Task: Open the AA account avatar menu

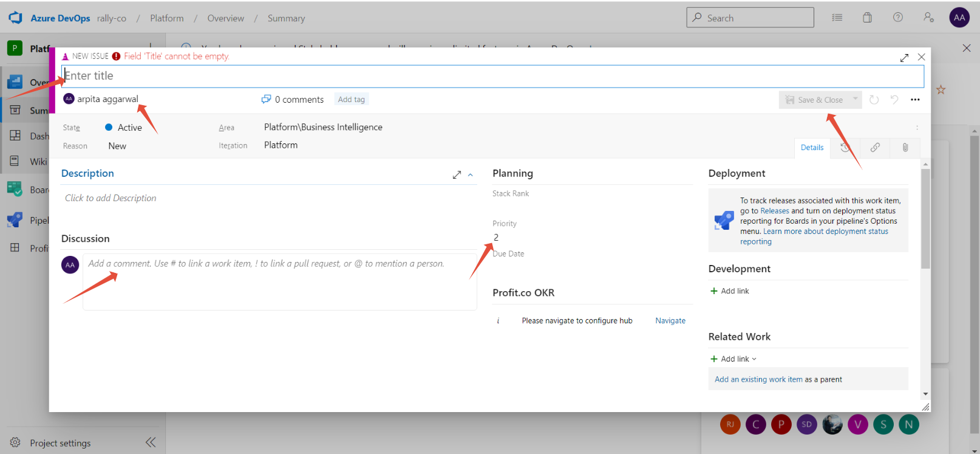Action: pos(959,18)
